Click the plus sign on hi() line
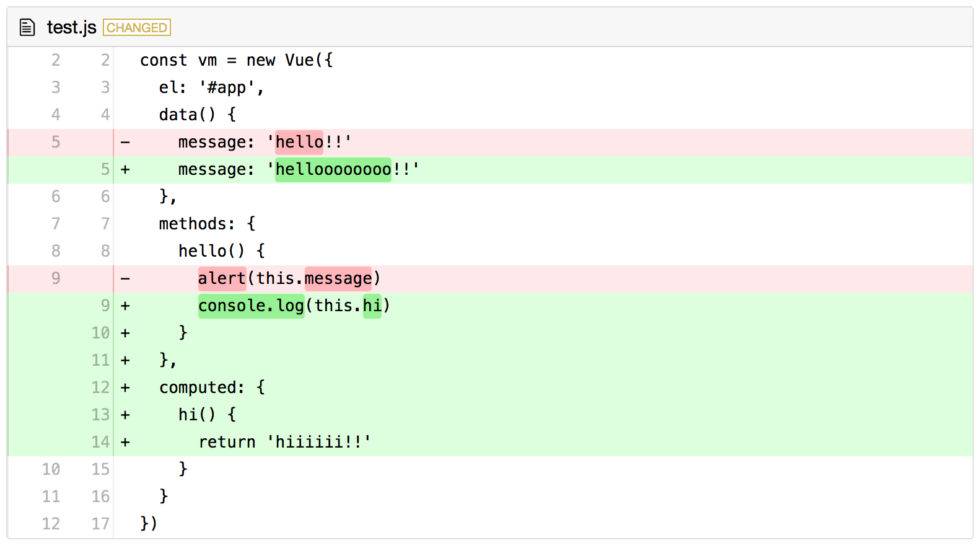 (125, 415)
